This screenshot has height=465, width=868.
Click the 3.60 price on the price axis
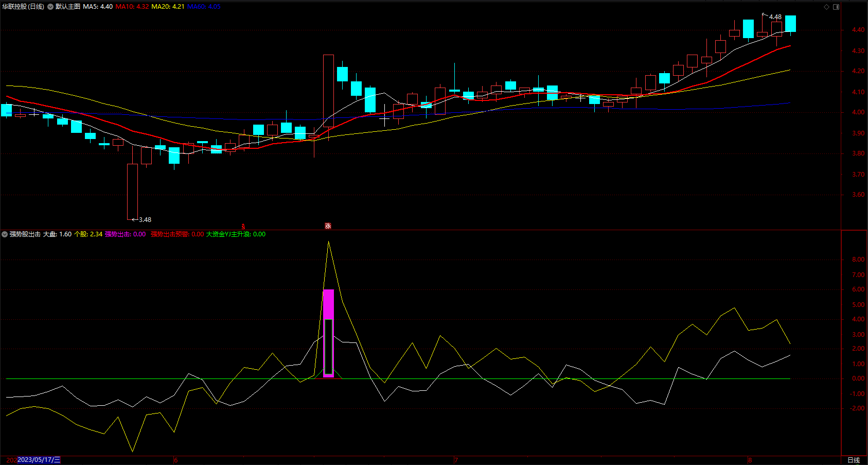click(858, 195)
